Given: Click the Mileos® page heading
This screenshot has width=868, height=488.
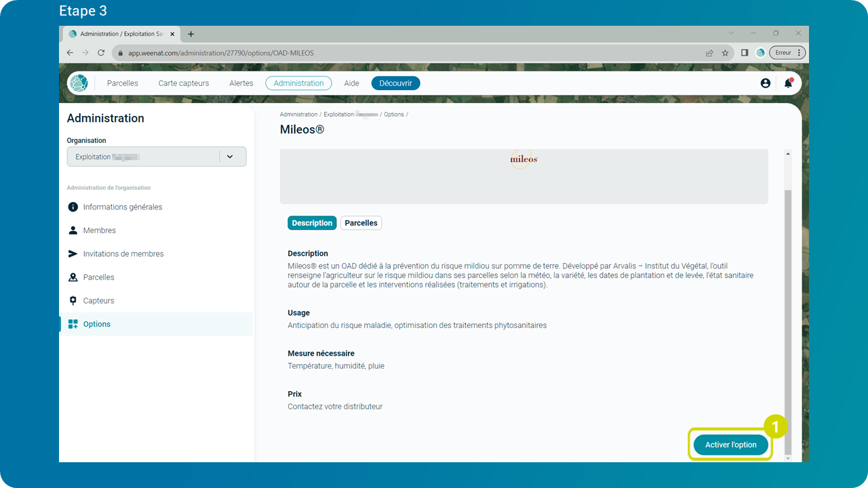Looking at the screenshot, I should (x=302, y=129).
